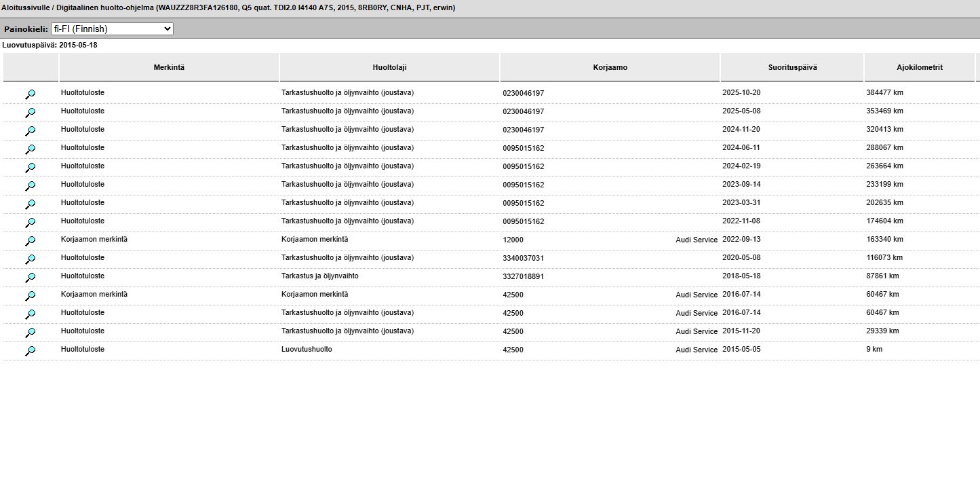Screen dimensions: 980x482
Task: Click the Ajokilometrit column header
Action: (919, 67)
